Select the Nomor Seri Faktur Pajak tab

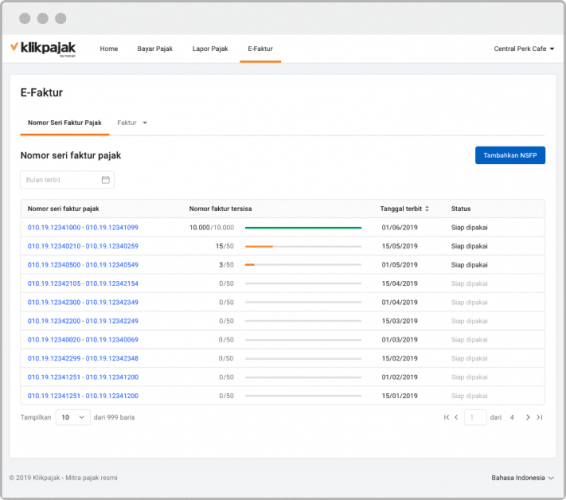click(65, 123)
